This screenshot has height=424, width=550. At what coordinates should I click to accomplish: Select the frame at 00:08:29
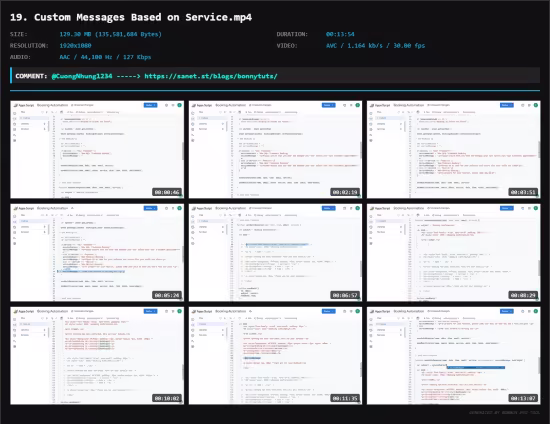tap(454, 253)
